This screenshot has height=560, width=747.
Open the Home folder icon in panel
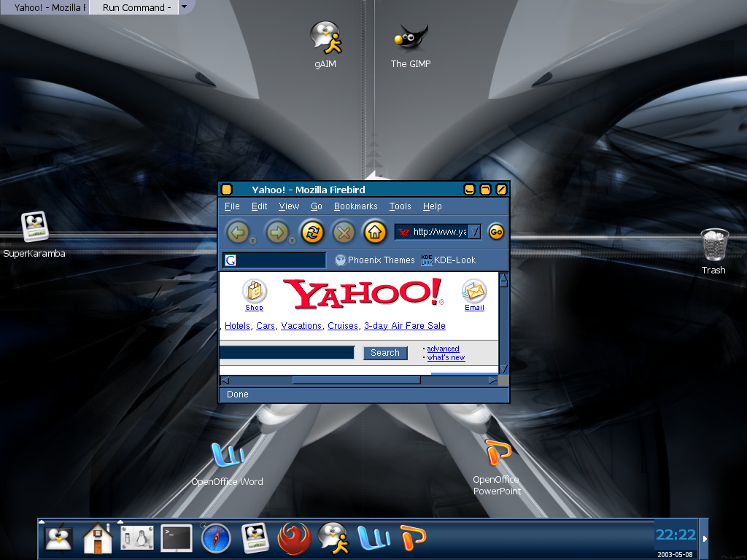pyautogui.click(x=98, y=538)
